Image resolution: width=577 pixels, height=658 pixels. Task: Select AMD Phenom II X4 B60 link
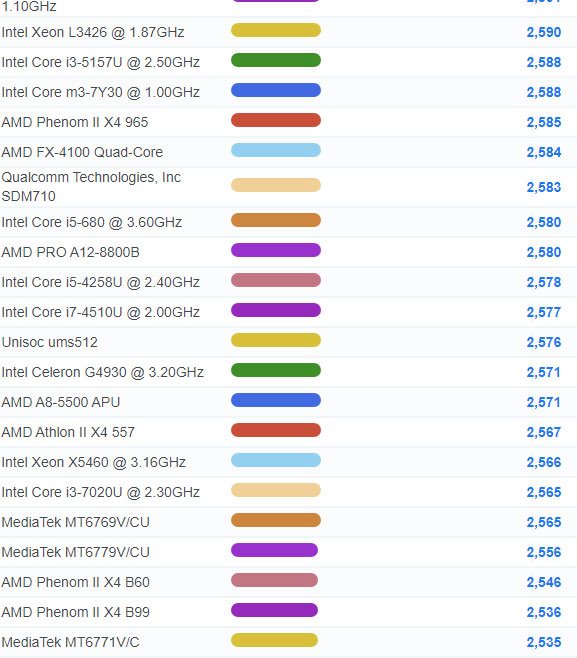pos(76,582)
